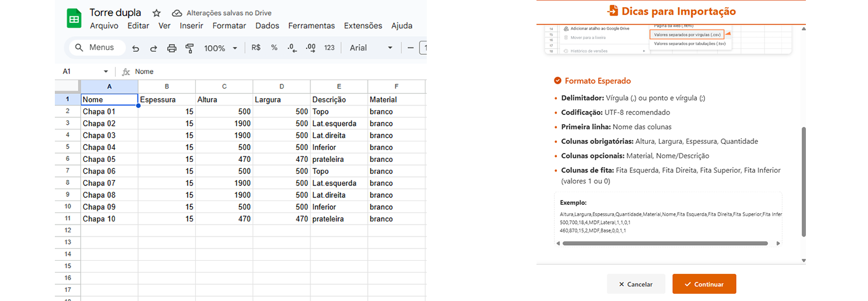This screenshot has width=868, height=301.
Task: Click the Google Sheets home logo
Action: pos(74,19)
